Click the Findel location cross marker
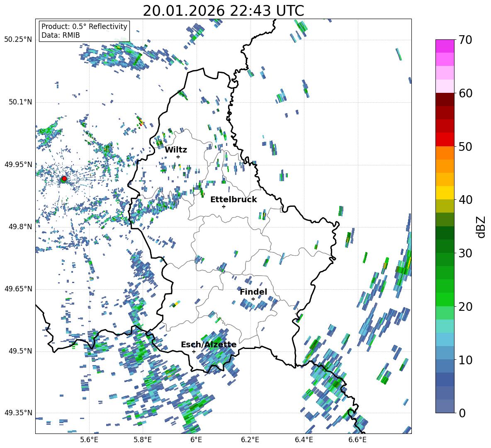This screenshot has height=448, width=491. [x=253, y=299]
